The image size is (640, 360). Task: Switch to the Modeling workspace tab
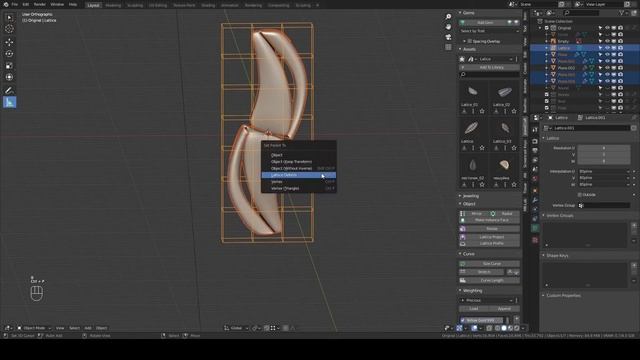click(x=113, y=5)
